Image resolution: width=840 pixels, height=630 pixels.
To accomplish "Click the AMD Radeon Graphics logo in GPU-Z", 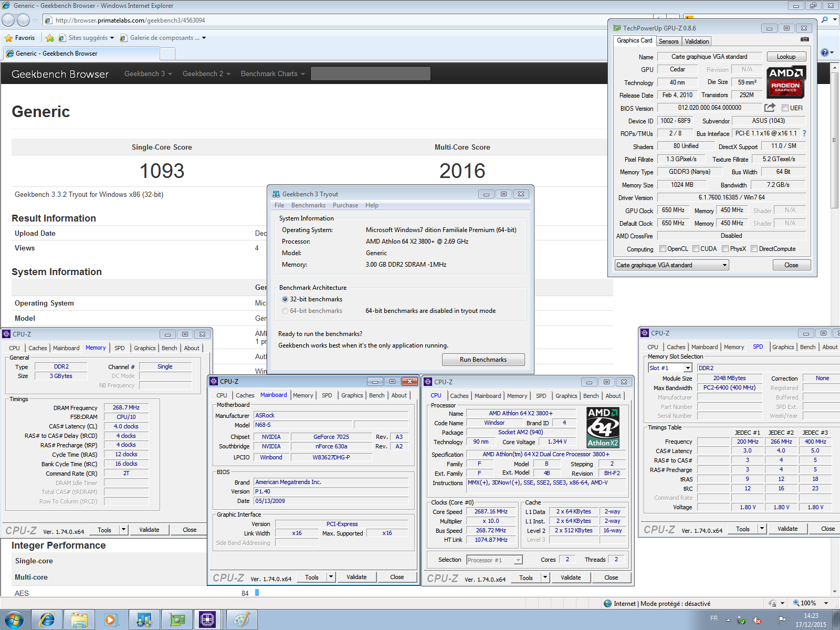I will click(x=786, y=82).
